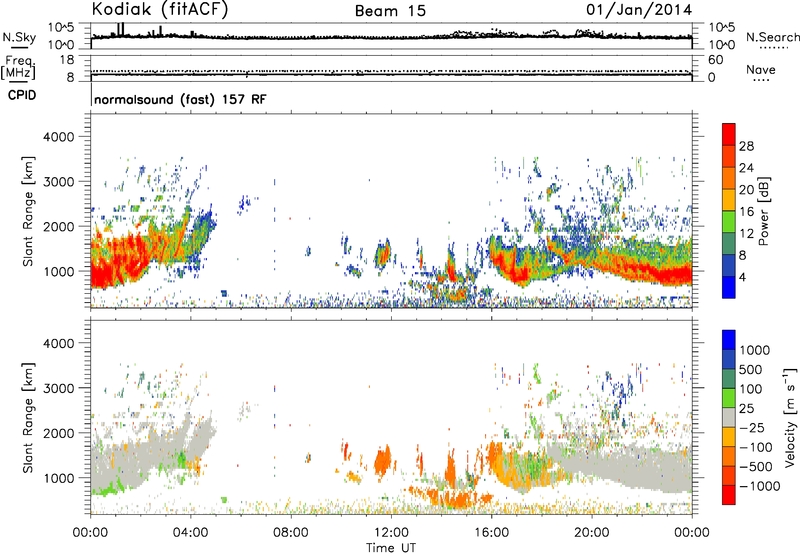The image size is (800, 554).
Task: Click the Power scale value 4
Action: click(x=742, y=277)
